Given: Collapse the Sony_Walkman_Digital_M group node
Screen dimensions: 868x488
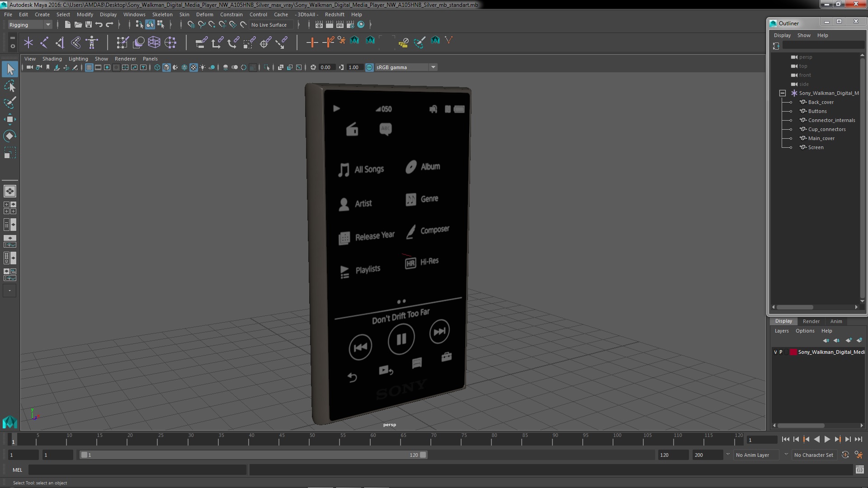Looking at the screenshot, I should coord(783,93).
